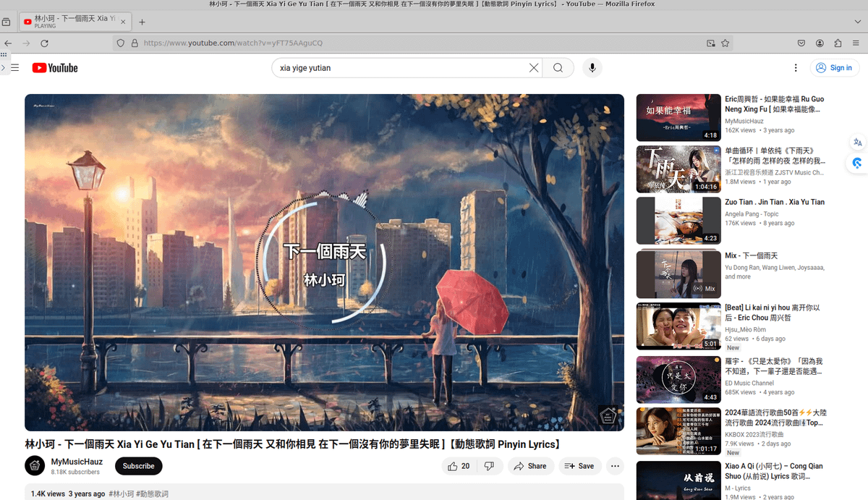This screenshot has height=500, width=868.
Task: Open the Save to playlist dialog
Action: coord(579,466)
